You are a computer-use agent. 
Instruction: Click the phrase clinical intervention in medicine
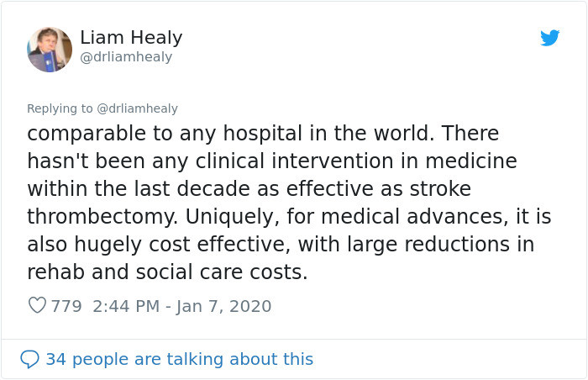pyautogui.click(x=356, y=161)
